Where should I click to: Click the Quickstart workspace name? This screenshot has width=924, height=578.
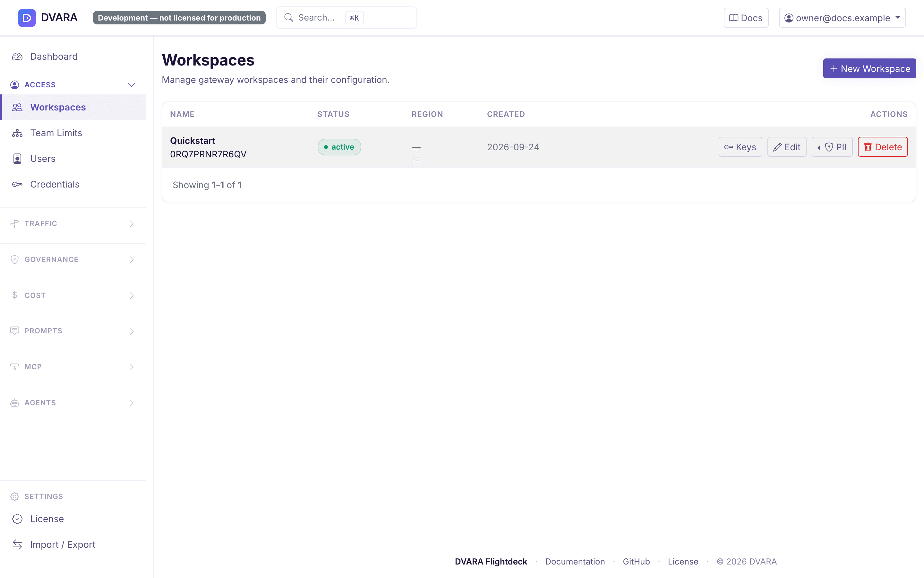(x=193, y=141)
